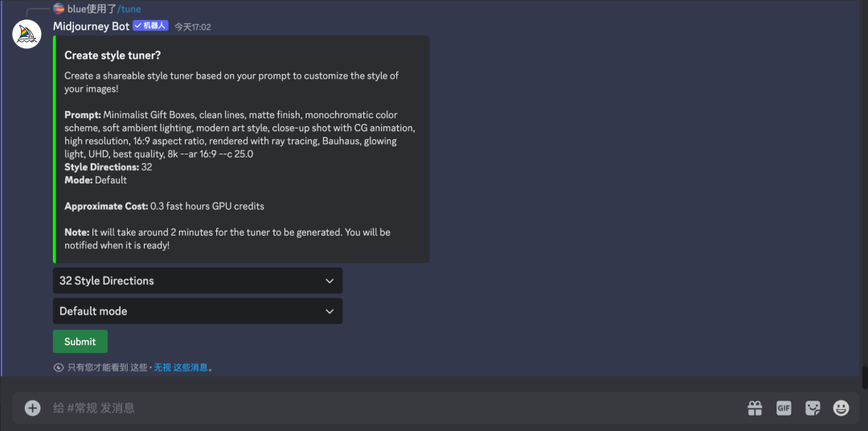868x431 pixels.
Task: Open the plus attachment button
Action: click(33, 408)
